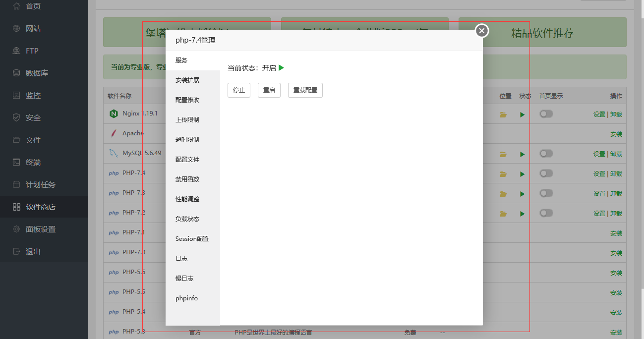The width and height of the screenshot is (644, 339).
Task: Click the 首页 home icon in sidebar
Action: tap(16, 6)
